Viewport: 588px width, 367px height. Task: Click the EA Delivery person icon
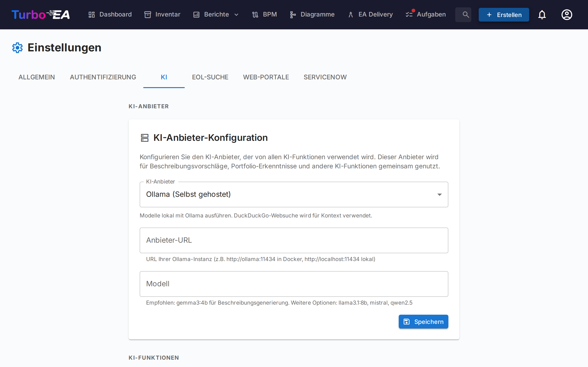(x=351, y=14)
